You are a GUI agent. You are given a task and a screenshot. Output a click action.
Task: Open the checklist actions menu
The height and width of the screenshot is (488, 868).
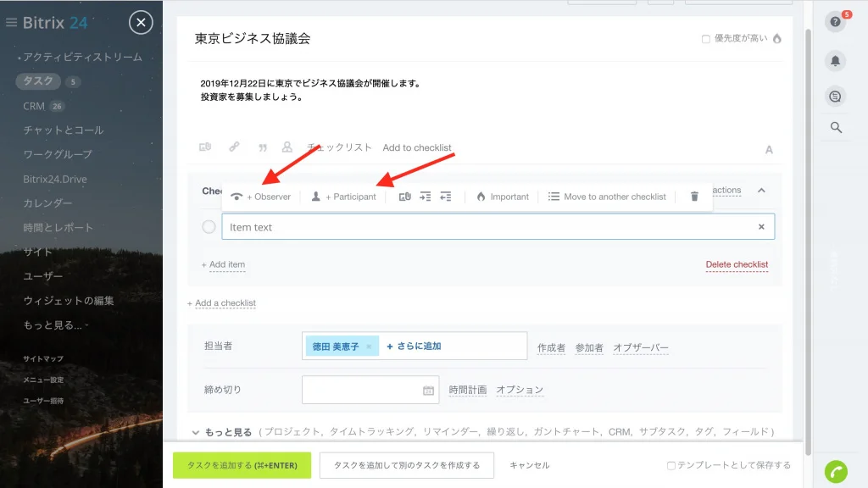point(726,191)
